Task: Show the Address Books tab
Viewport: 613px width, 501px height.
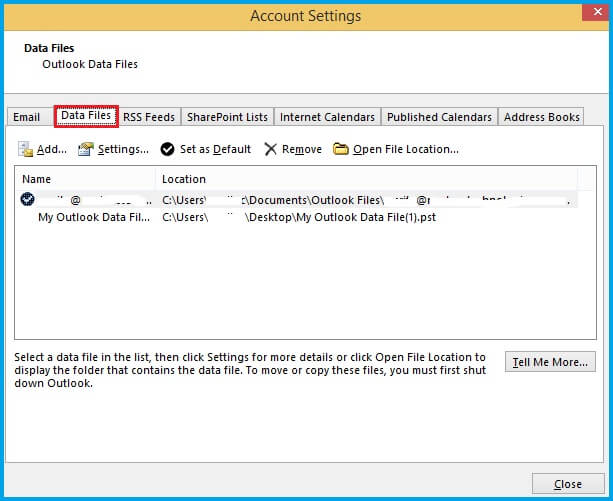Action: tap(541, 117)
